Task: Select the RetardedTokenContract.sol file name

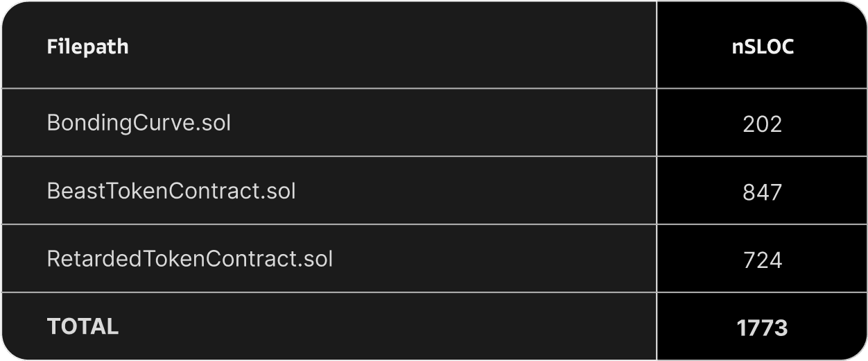Action: click(190, 259)
